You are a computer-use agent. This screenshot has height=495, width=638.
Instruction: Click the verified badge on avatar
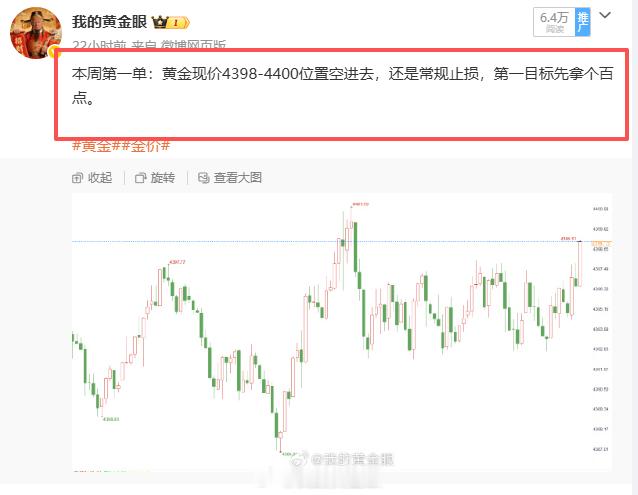click(x=54, y=52)
